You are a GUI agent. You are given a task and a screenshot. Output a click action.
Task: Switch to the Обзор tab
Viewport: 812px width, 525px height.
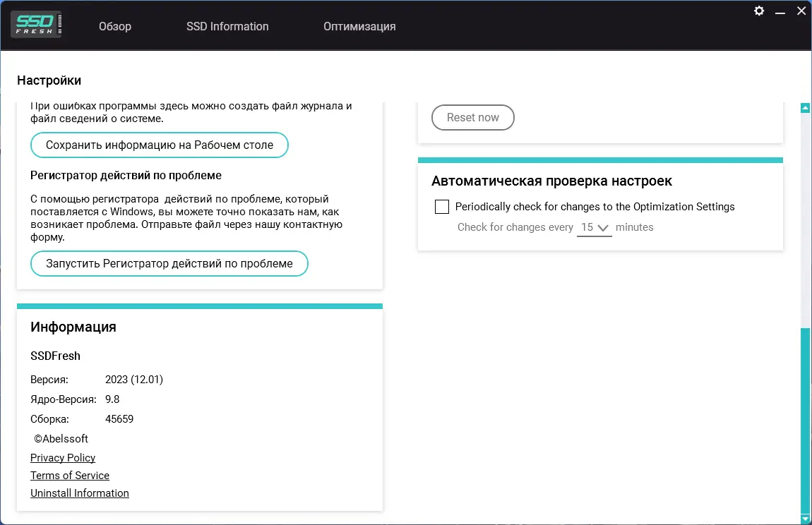114,26
